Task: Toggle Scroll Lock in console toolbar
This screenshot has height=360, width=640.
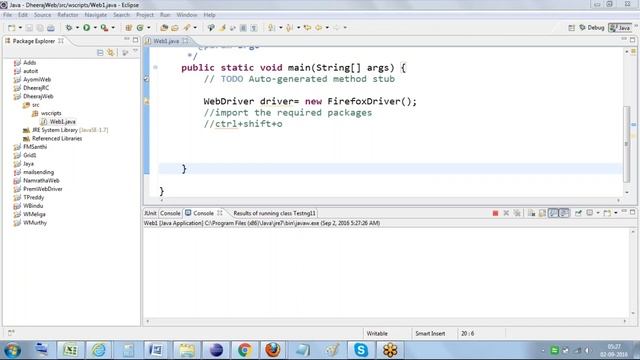Action: (x=542, y=213)
